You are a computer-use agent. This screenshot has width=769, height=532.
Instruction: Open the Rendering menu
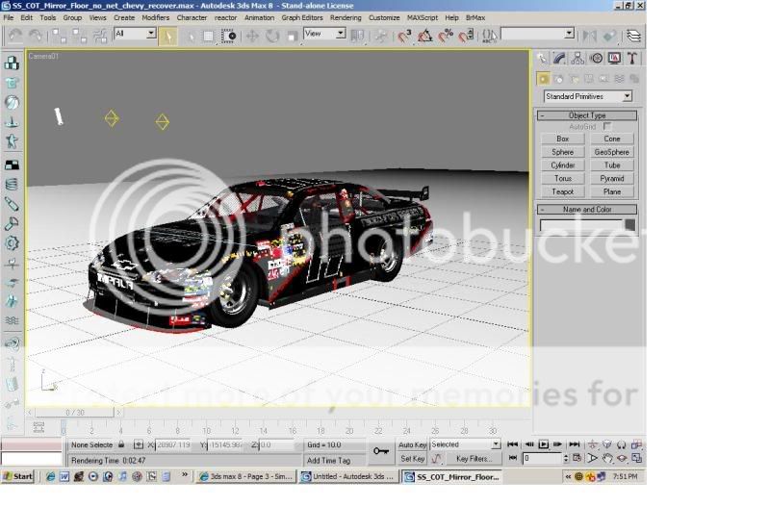[346, 17]
